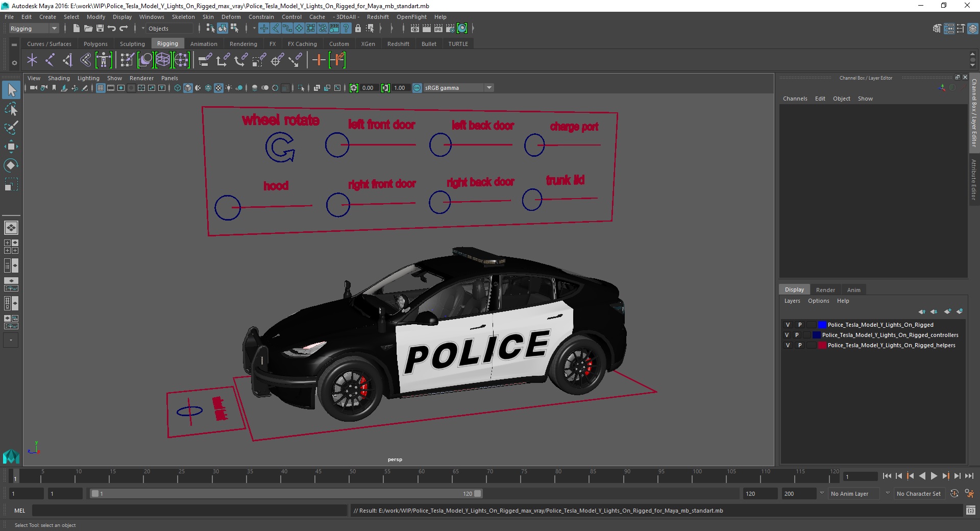Click the Redo arrow icon

click(x=124, y=29)
